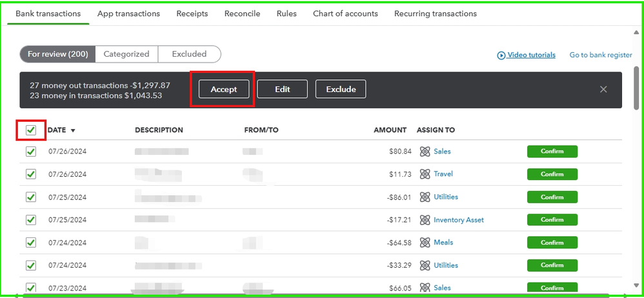Open the Receipts tab

[192, 14]
